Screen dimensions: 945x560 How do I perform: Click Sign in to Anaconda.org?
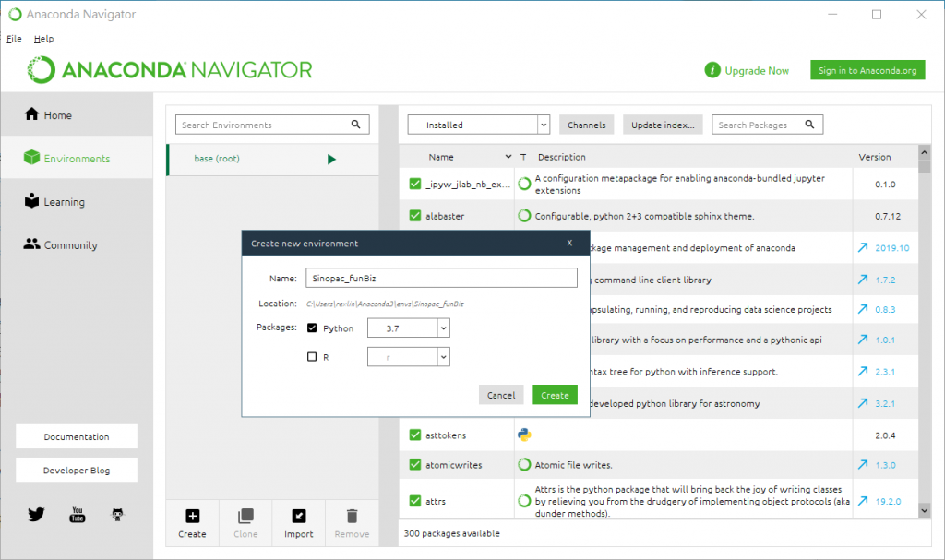click(x=867, y=70)
